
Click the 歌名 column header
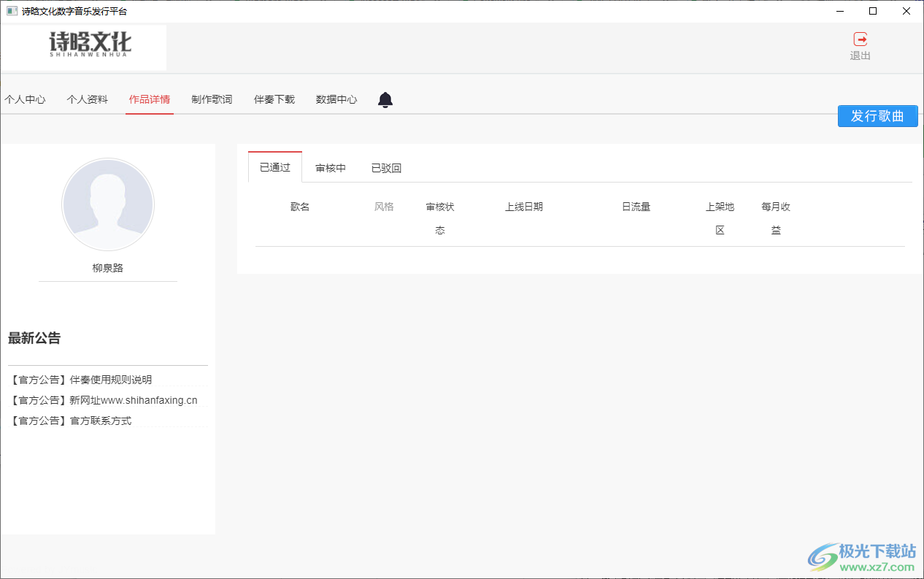299,207
